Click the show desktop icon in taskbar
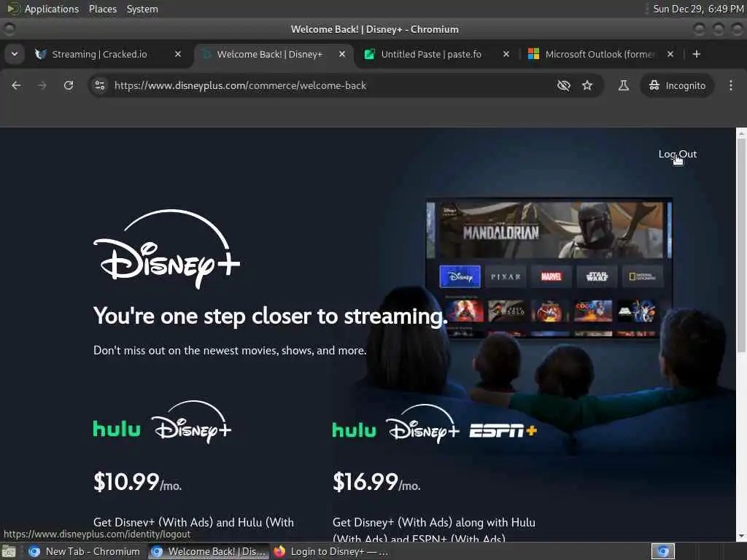 tap(9, 552)
